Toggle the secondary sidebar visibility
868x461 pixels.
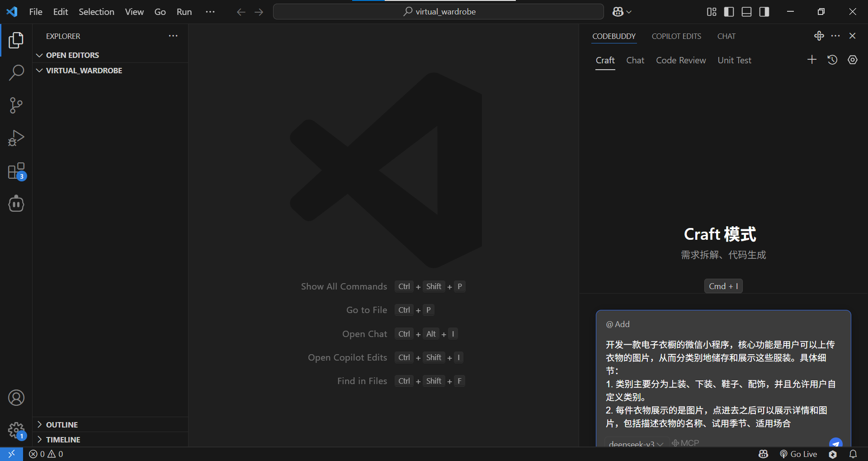[764, 12]
